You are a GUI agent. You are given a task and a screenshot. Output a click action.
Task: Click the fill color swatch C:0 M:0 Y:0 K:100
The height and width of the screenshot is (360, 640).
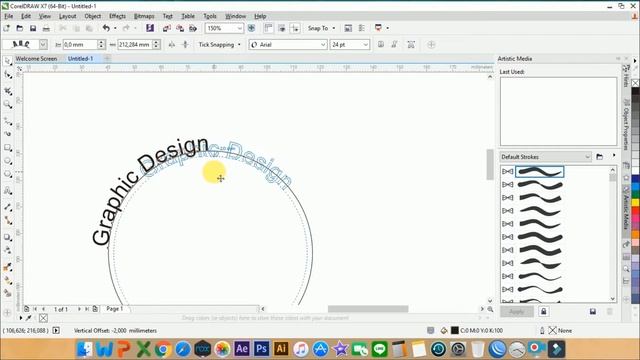(x=455, y=331)
